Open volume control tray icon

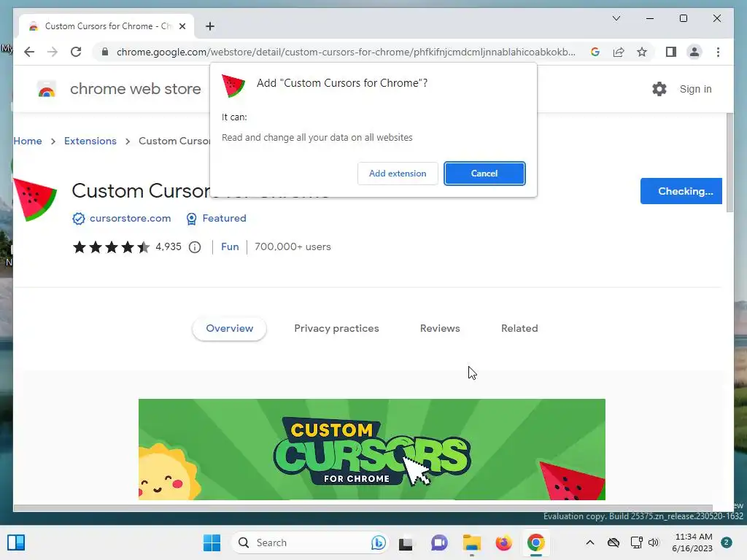point(653,542)
